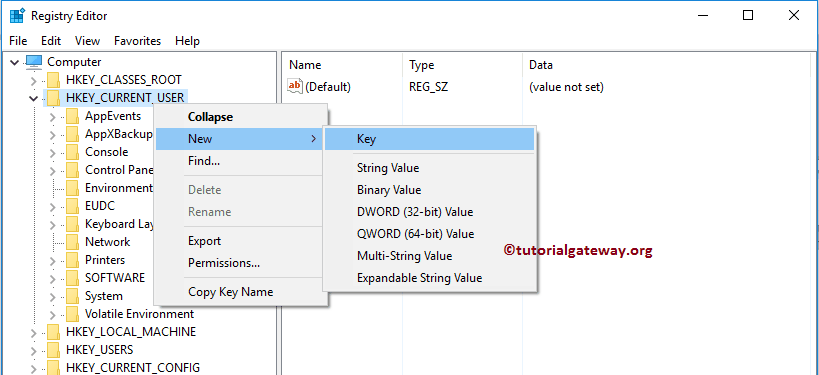The image size is (819, 375).
Task: Click the System folder icon
Action: [72, 296]
